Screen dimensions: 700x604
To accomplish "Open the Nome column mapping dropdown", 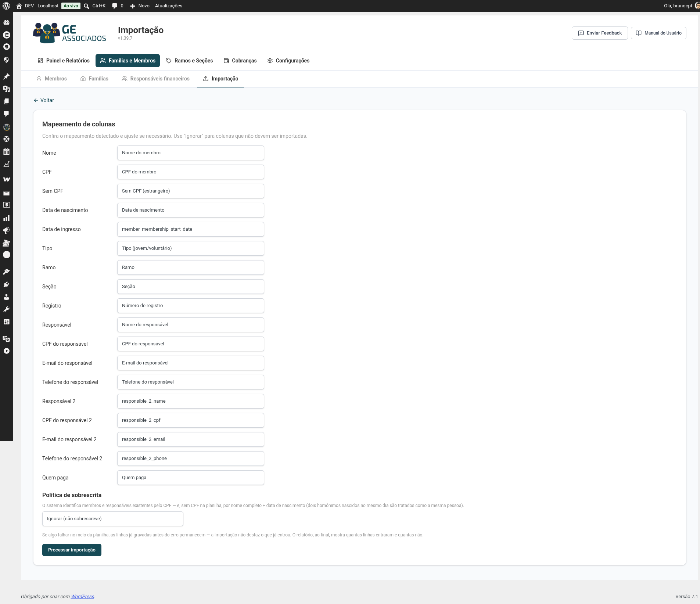I will coord(191,153).
